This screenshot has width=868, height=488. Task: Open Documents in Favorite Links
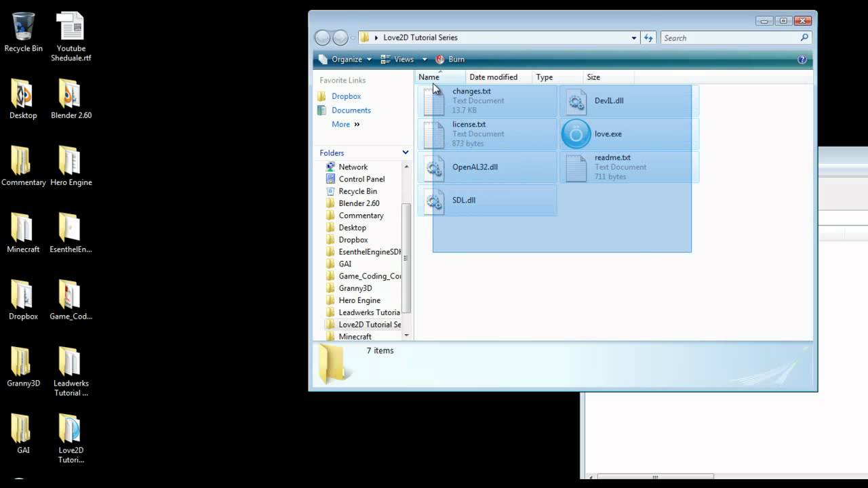click(x=344, y=110)
